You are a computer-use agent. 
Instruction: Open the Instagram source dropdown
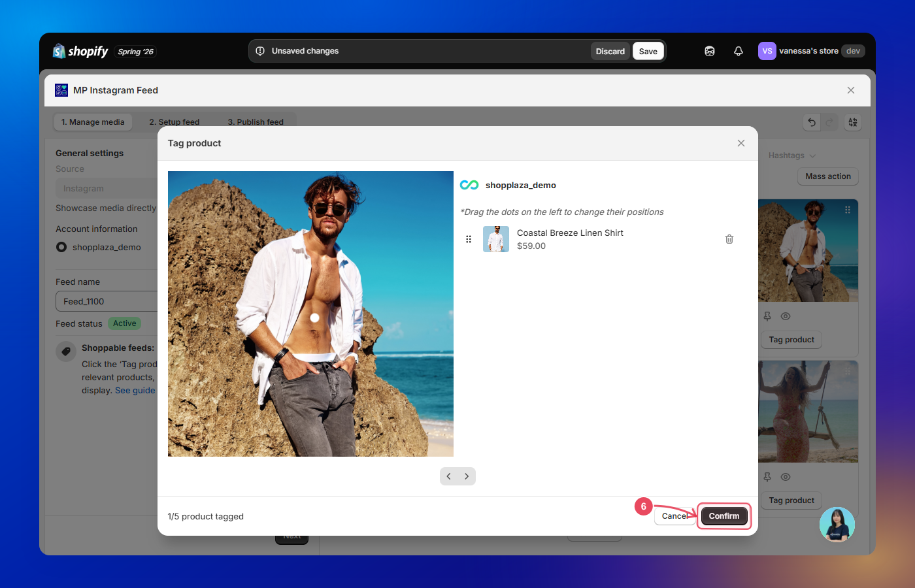click(x=107, y=188)
